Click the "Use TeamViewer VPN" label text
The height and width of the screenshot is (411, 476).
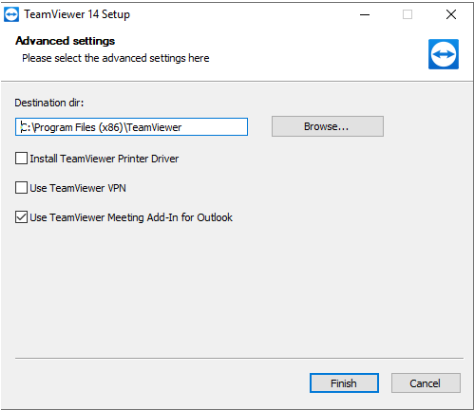coord(78,188)
